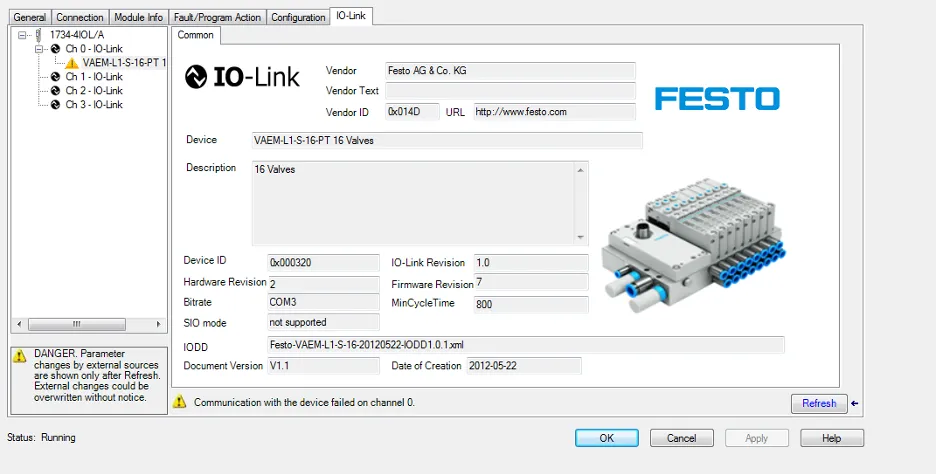Select 1734-4IOL/A root tree item
Screen dimensions: 936x474
tap(77, 35)
